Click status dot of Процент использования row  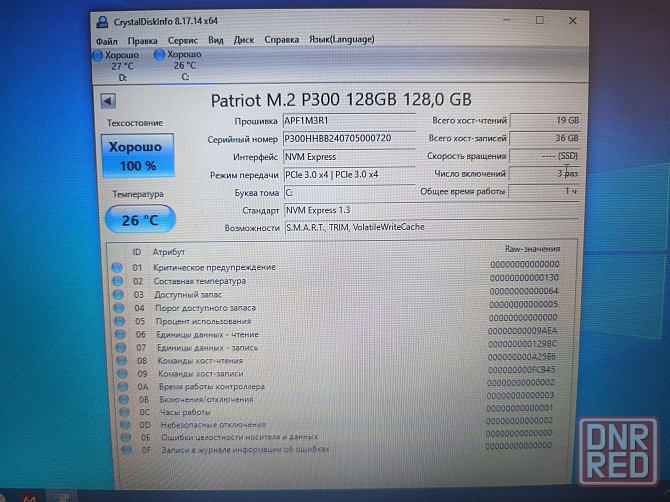tap(120, 321)
